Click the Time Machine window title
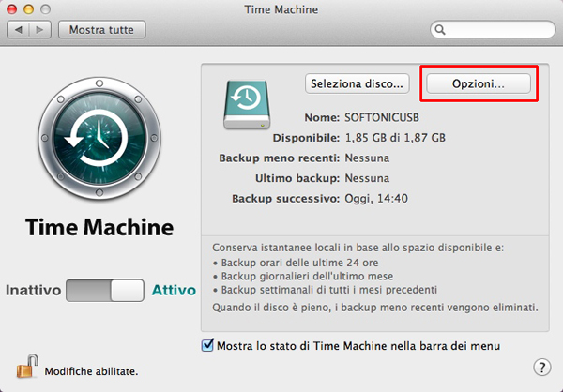 [x=281, y=9]
